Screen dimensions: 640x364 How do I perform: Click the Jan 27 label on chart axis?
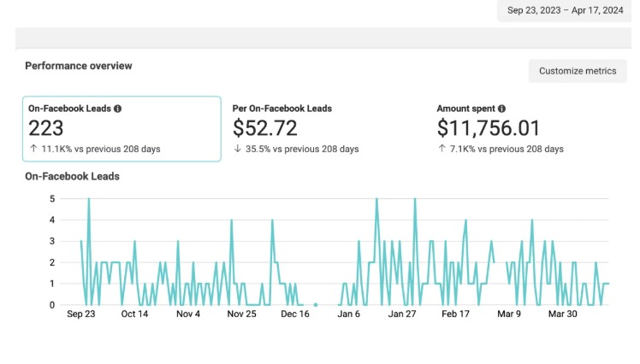click(x=402, y=314)
